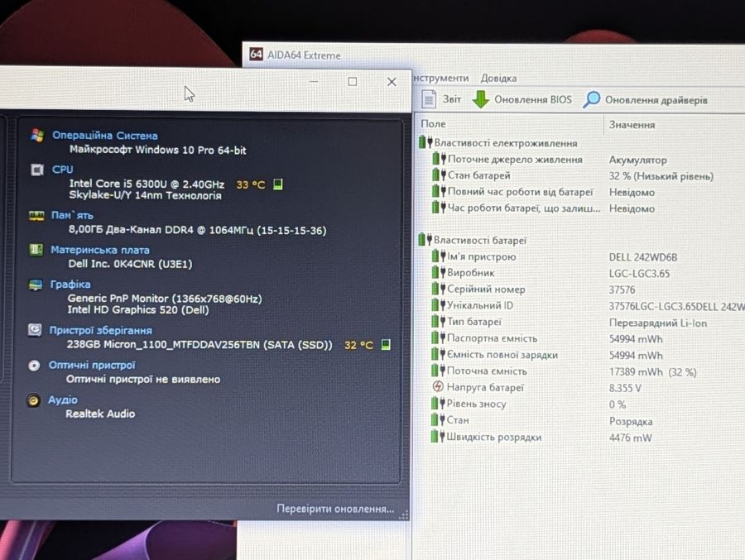The image size is (745, 560).
Task: Open the CPU section link
Action: pos(63,169)
